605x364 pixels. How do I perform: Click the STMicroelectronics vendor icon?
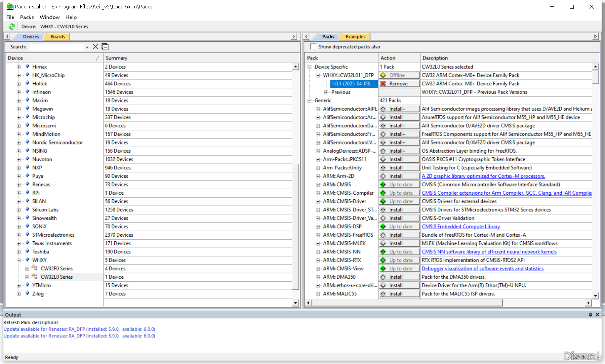pos(28,235)
